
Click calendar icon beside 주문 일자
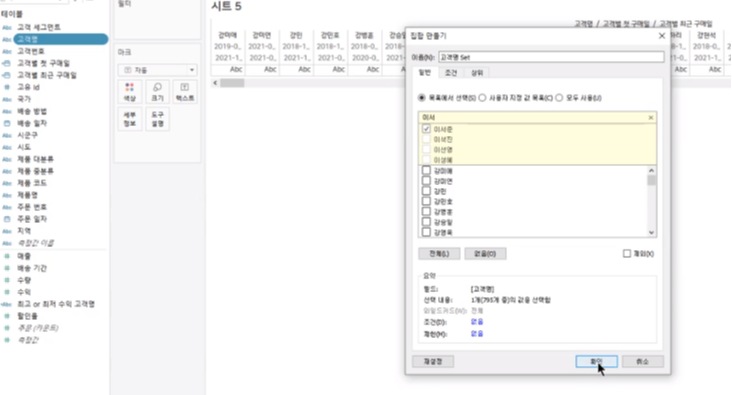coord(7,219)
